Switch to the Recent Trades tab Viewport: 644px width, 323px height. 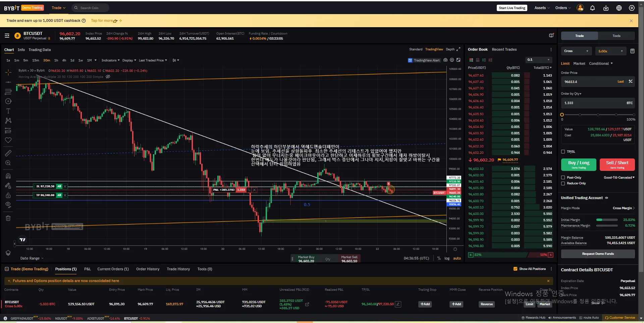click(504, 49)
